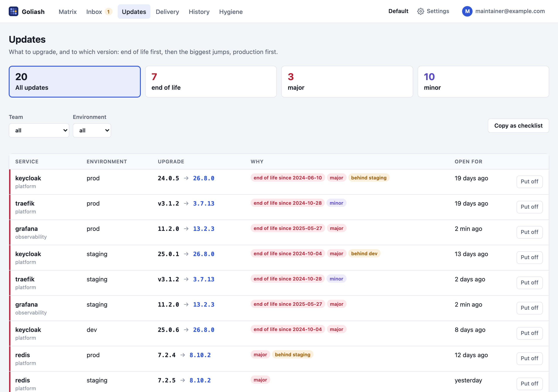Put off the grafana staging upgrade
Screen dimensions: 558x392
529,308
